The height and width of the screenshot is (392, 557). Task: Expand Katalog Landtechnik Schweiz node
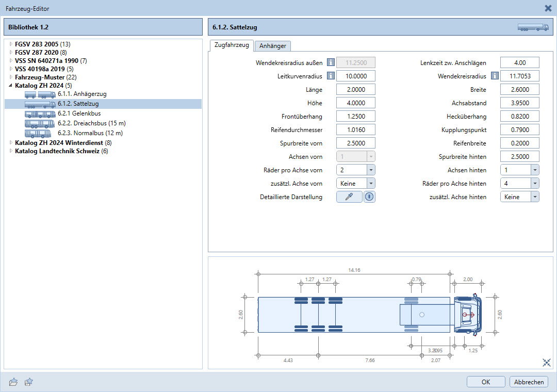point(11,151)
